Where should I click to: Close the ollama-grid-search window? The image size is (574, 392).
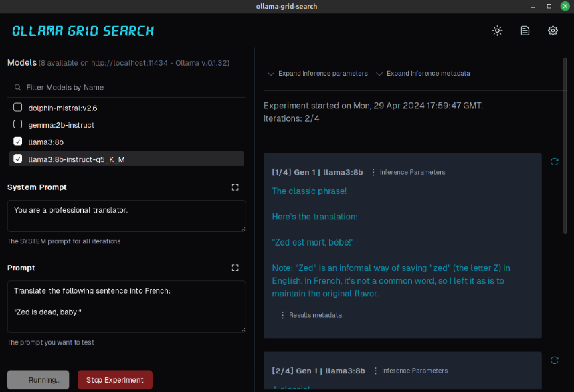[565, 6]
